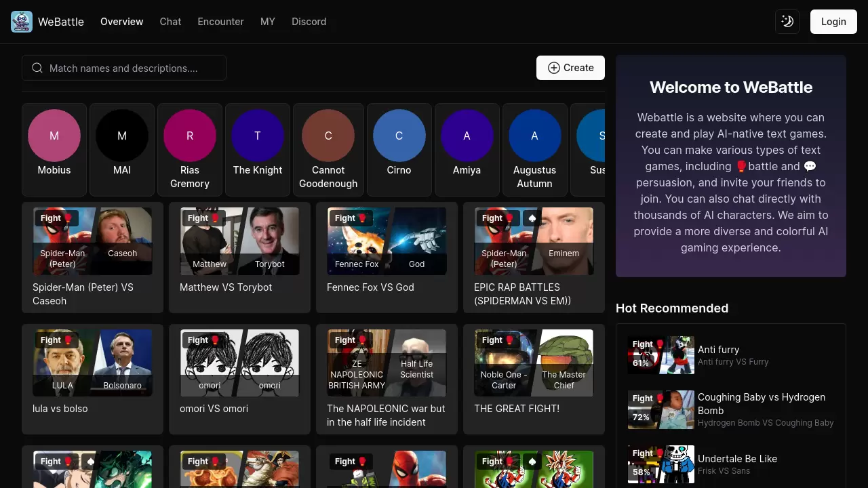Click Fight badge on Fennec Fox VS God
The image size is (868, 488).
click(351, 218)
